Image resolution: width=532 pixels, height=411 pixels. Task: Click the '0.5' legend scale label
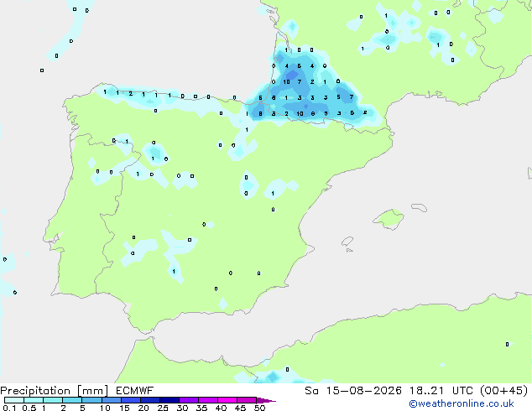(x=29, y=408)
